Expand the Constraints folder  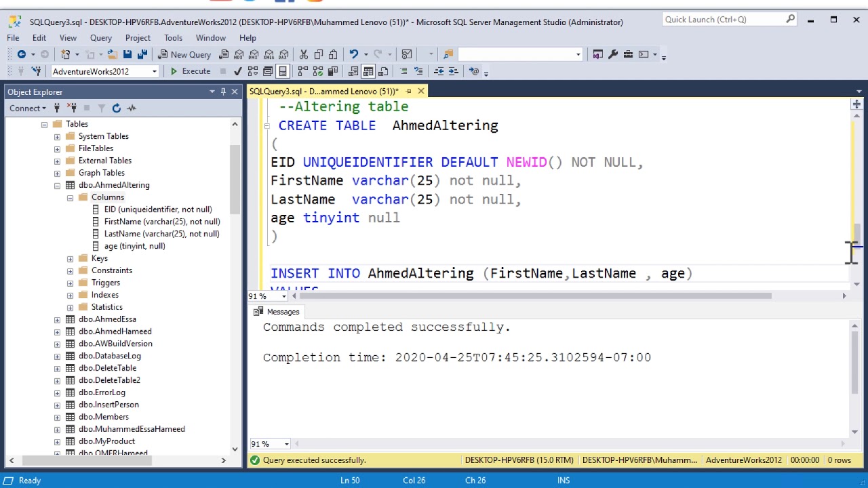70,270
